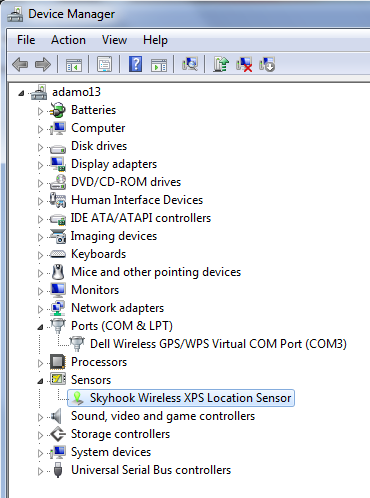Open the Action menu
Image resolution: width=370 pixels, height=498 pixels.
click(x=68, y=40)
